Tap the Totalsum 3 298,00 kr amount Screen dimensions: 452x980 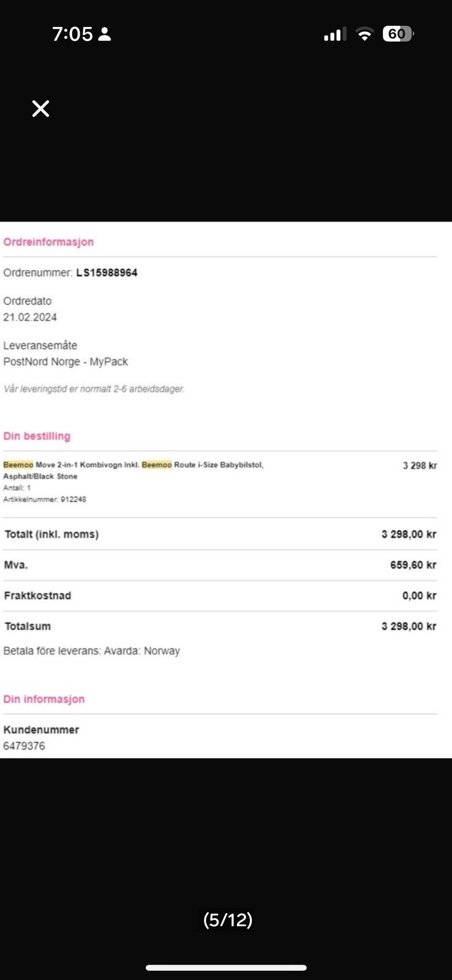409,626
